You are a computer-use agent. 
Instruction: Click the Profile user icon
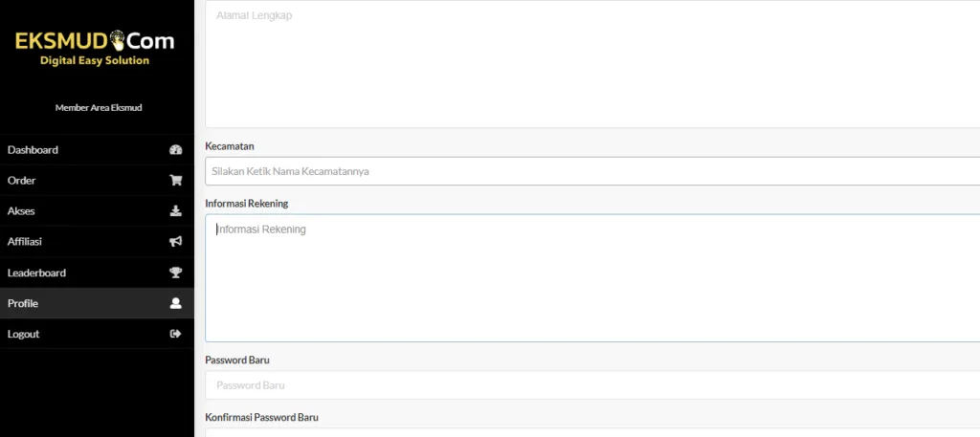[x=175, y=303]
